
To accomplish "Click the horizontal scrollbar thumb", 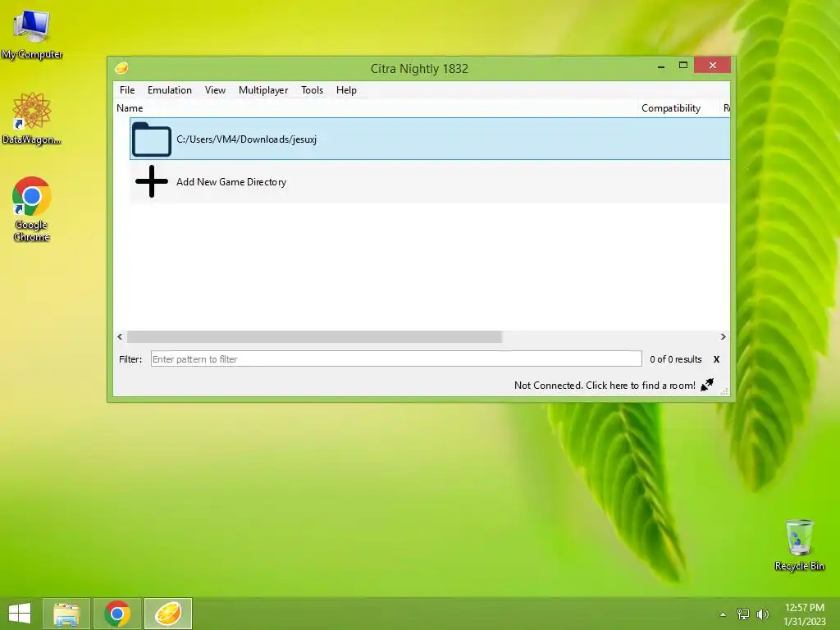I will [x=314, y=336].
